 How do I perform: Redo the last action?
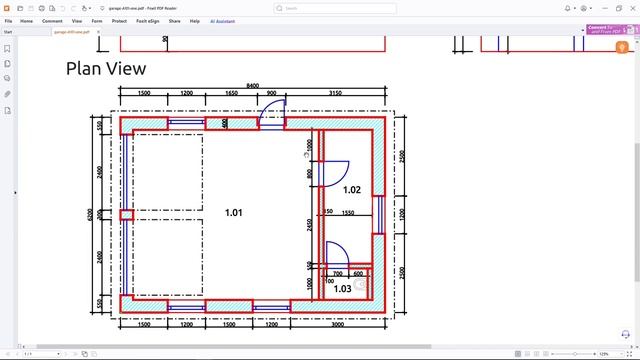click(x=73, y=8)
